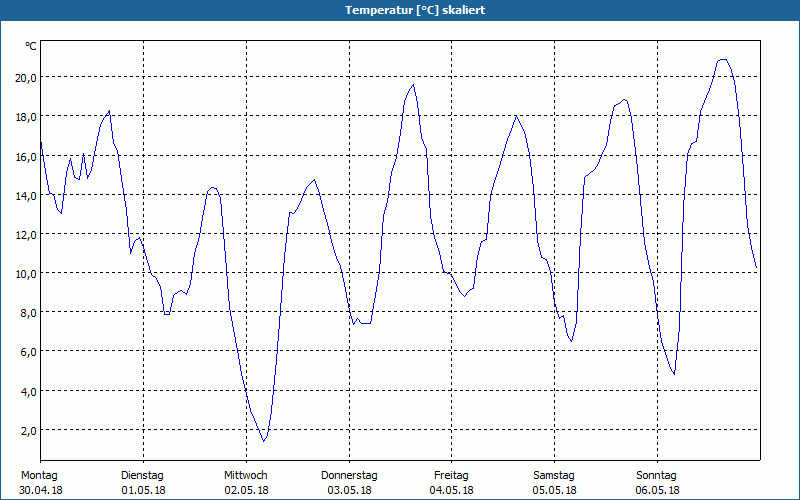
Task: Click the °C unit label
Action: [x=31, y=46]
